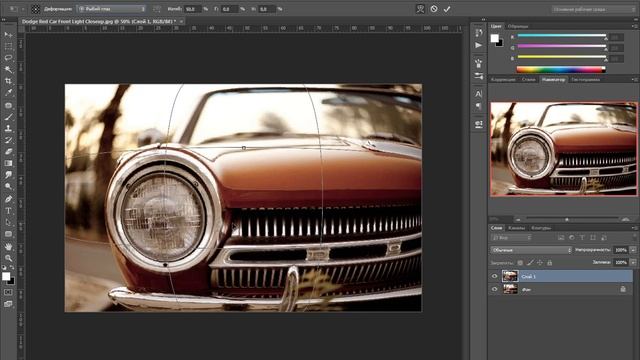Open the layer filter type dropdown
Image resolution: width=640 pixels, height=360 pixels.
(512, 237)
